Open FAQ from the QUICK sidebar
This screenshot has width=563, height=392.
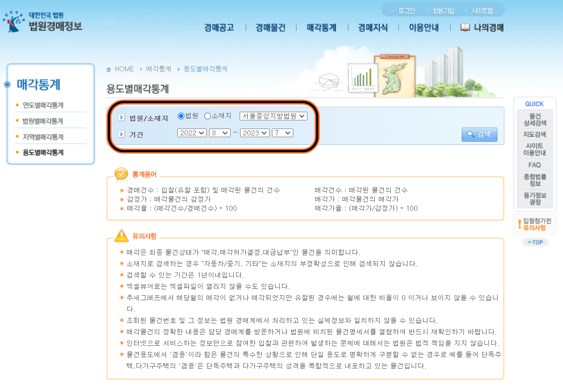pos(534,165)
